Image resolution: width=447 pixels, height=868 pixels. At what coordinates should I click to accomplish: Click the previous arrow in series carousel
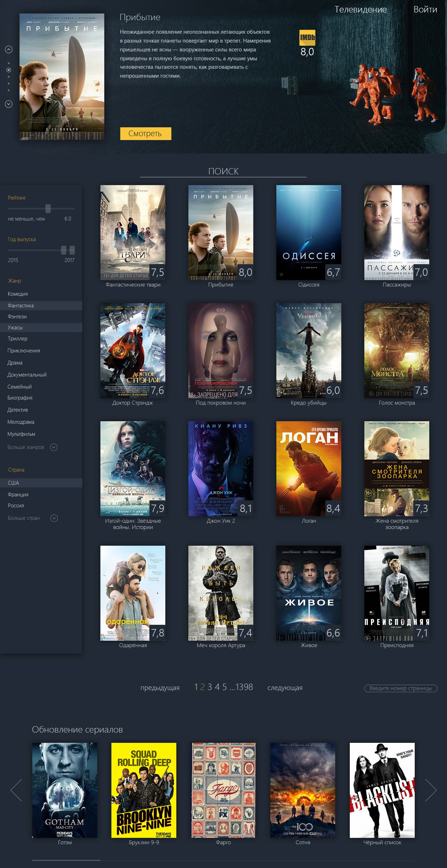[16, 790]
